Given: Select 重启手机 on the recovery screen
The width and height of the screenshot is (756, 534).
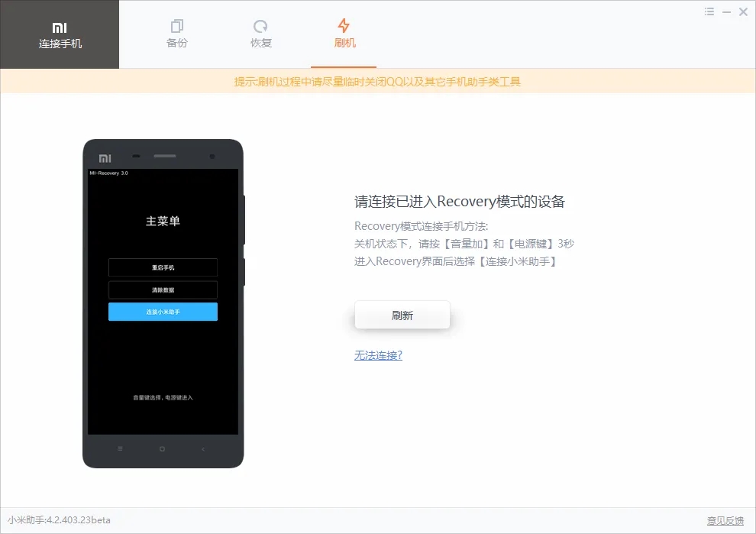Looking at the screenshot, I should 163,267.
